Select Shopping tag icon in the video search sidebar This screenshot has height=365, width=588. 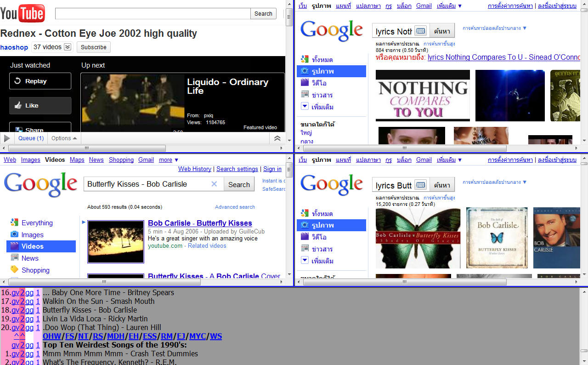coord(14,269)
